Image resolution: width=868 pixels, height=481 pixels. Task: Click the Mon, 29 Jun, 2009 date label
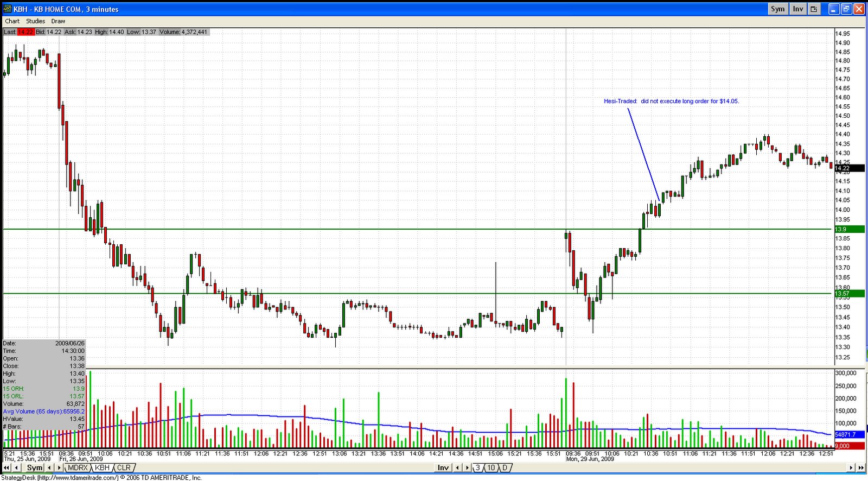coord(590,459)
